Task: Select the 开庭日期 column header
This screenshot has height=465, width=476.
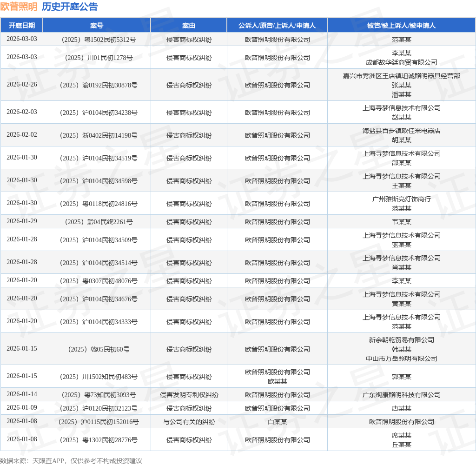Action: point(21,26)
